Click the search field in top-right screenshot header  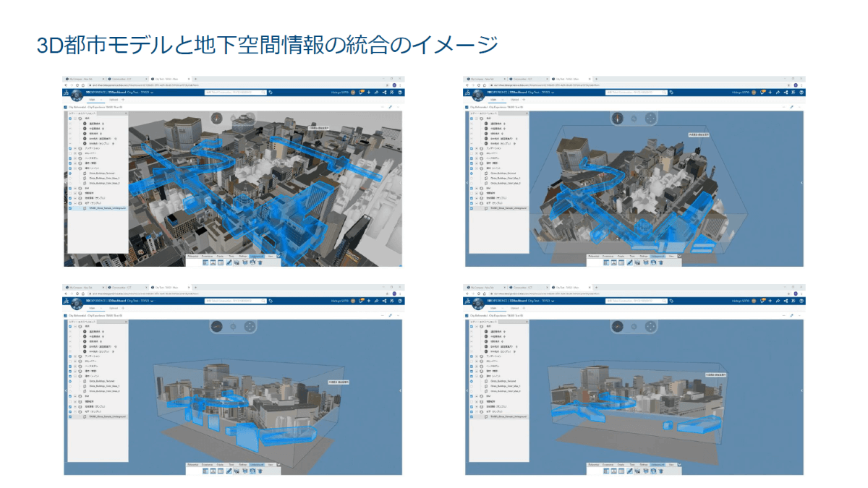coord(637,93)
